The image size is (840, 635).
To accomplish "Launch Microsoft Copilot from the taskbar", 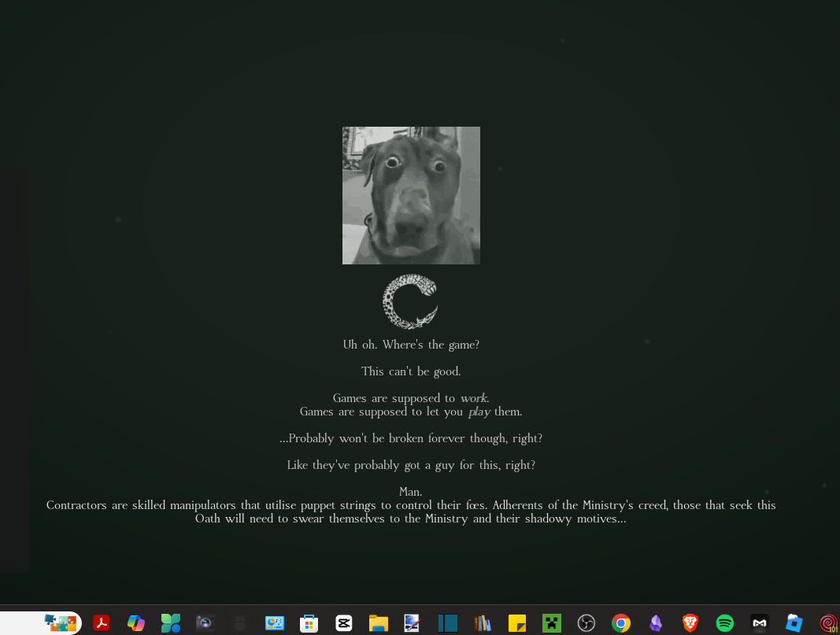I will point(136,623).
